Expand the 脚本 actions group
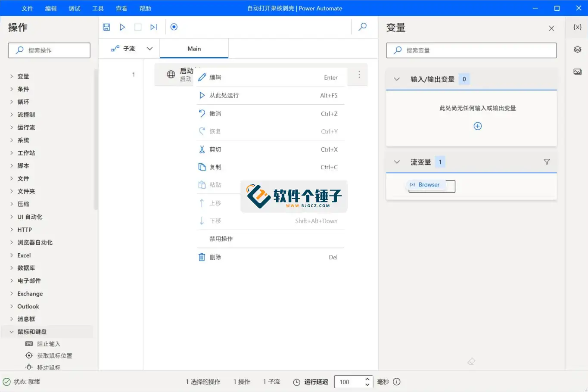 (12, 166)
